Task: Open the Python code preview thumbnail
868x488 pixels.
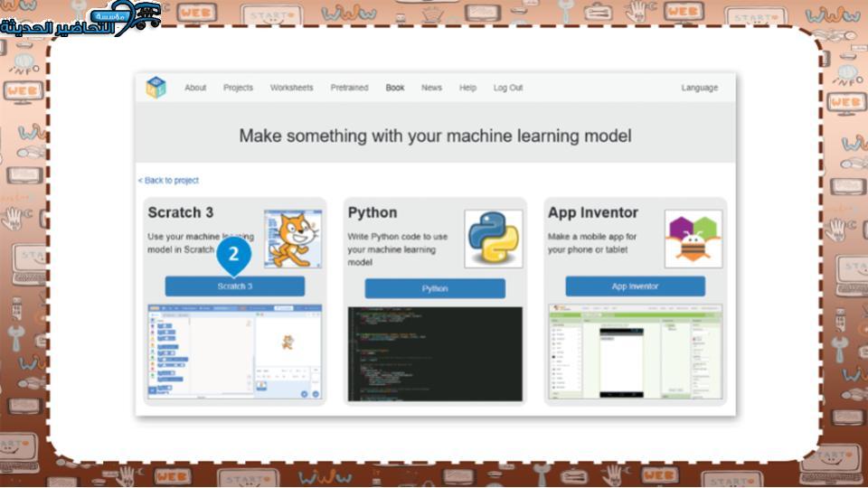Action: [435, 353]
